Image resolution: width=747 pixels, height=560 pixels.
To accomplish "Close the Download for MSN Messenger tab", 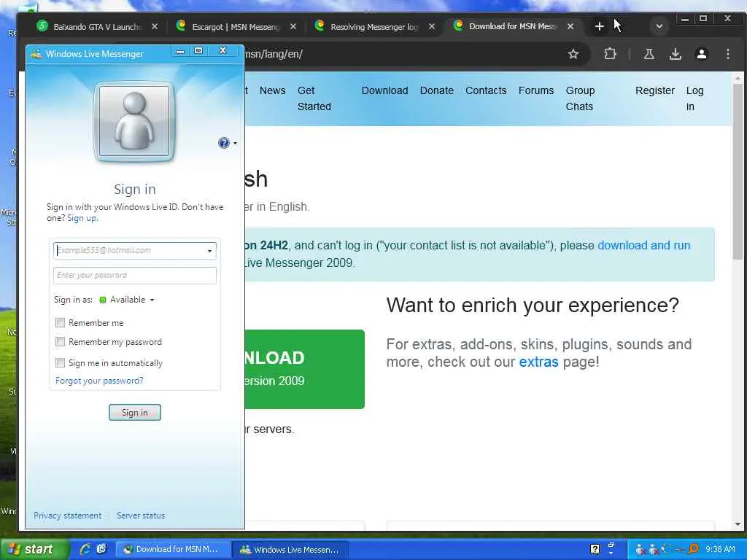I will coord(570,27).
